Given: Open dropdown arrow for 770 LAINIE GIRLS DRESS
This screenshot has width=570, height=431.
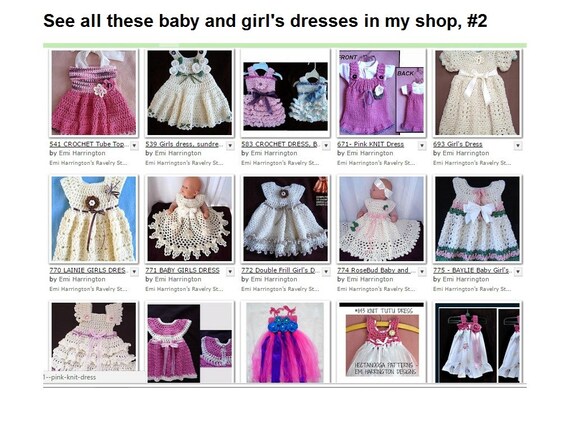Looking at the screenshot, I should [x=135, y=272].
